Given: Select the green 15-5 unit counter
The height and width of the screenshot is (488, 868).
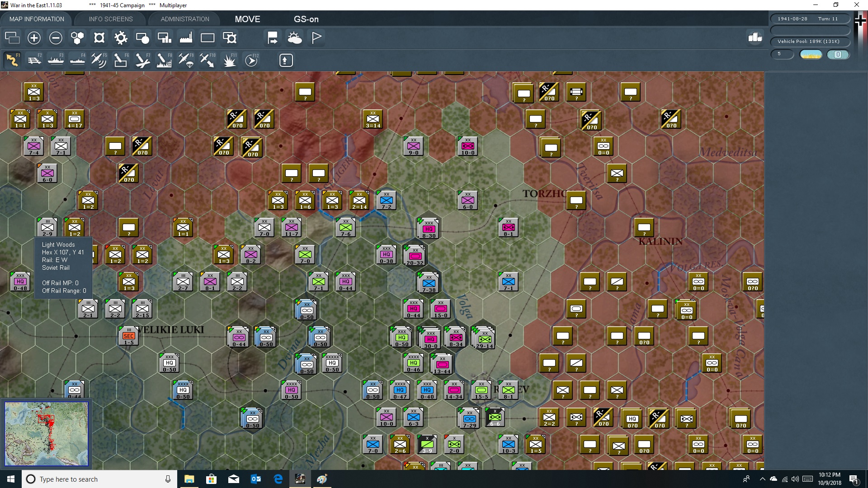Looking at the screenshot, I should [x=481, y=390].
